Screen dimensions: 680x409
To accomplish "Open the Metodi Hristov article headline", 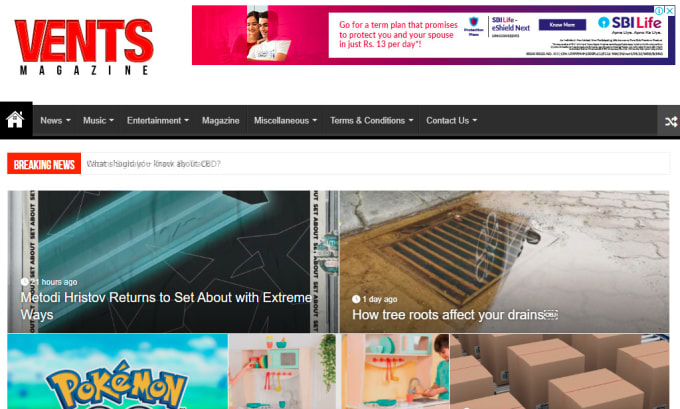I will (166, 306).
